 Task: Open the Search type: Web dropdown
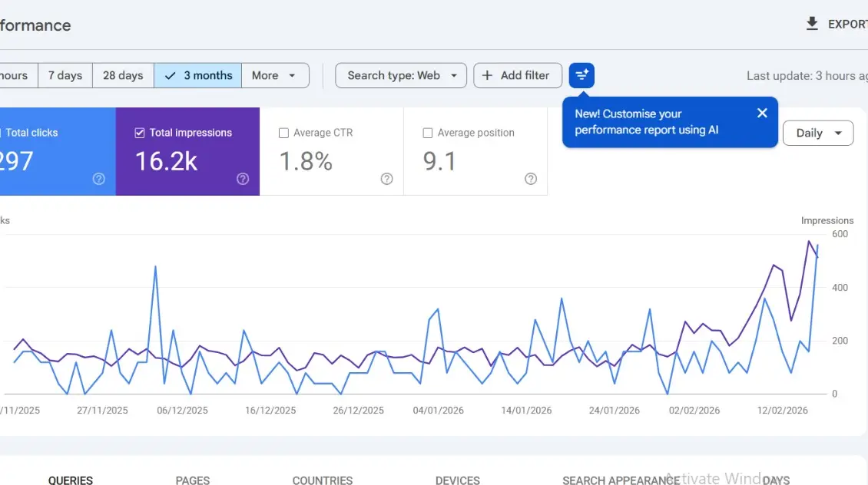(x=401, y=75)
